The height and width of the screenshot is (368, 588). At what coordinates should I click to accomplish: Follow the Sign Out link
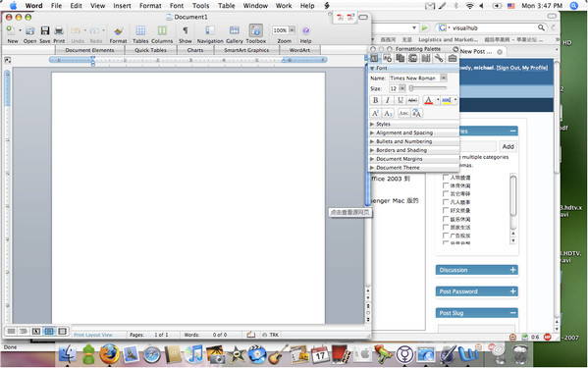[x=508, y=68]
